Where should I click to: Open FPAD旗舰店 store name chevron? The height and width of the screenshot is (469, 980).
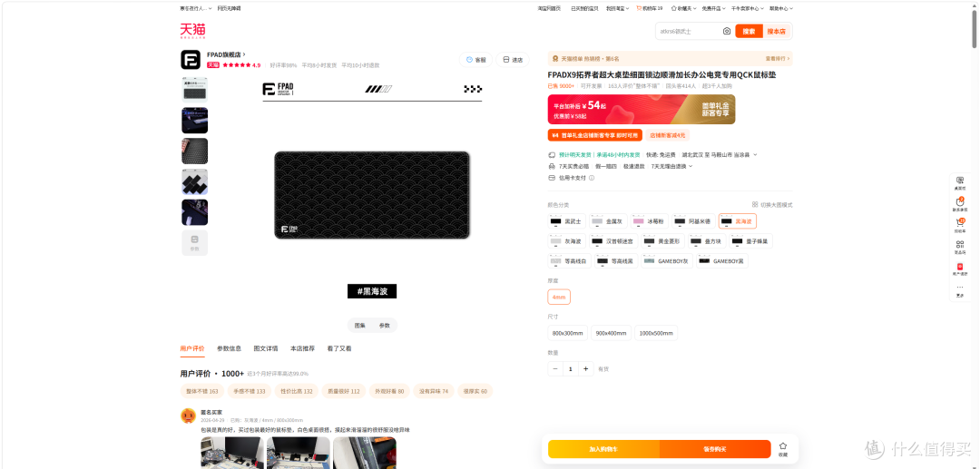[x=244, y=54]
